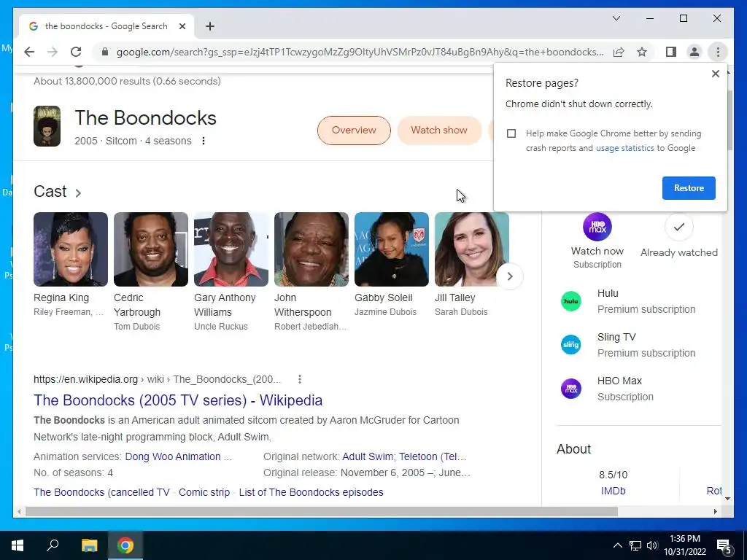747x560 pixels.
Task: Open the IMDb rating link
Action: pyautogui.click(x=613, y=491)
